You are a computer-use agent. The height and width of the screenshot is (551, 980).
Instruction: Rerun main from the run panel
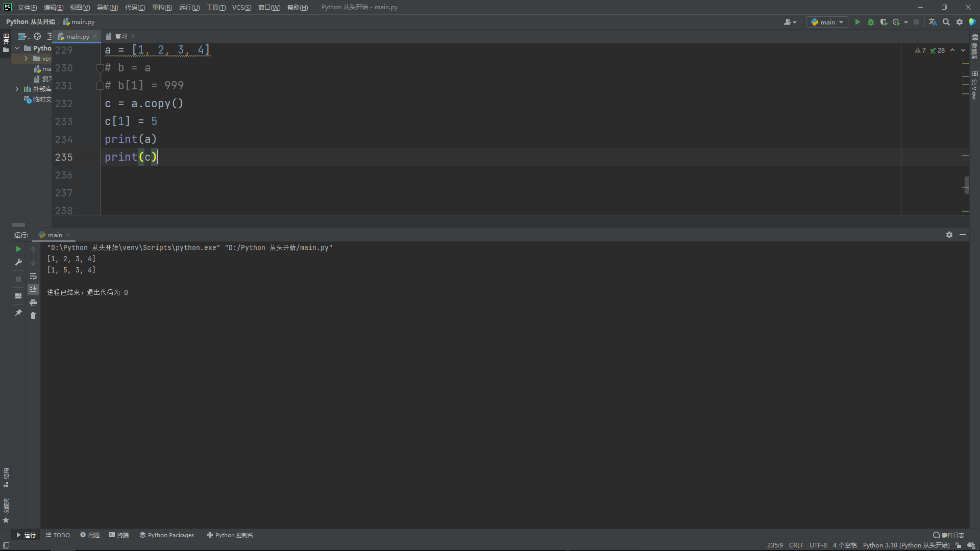click(18, 249)
